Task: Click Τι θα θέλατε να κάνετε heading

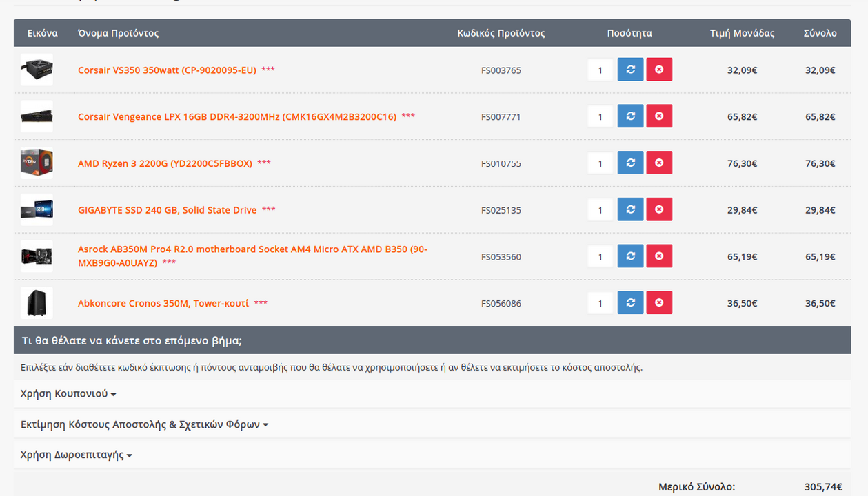Action: click(x=132, y=341)
